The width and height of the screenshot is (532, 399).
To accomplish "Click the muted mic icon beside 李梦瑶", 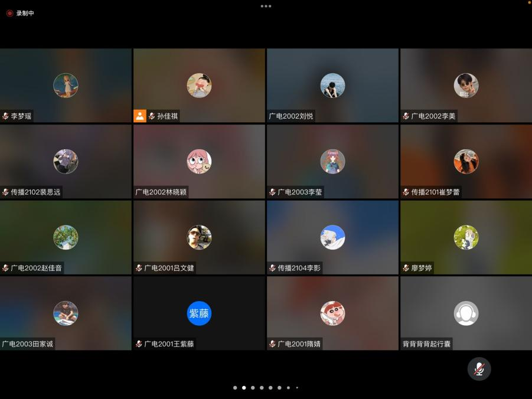I will (5, 116).
